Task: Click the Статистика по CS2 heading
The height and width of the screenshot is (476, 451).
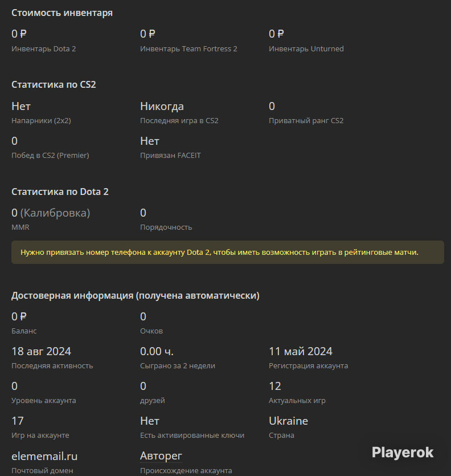Action: [x=54, y=84]
